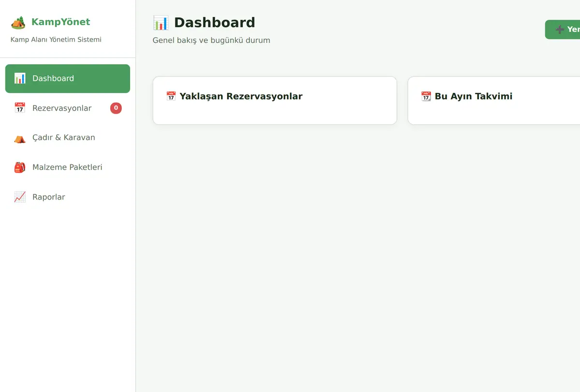Viewport: 580px width, 392px height.
Task: Click the KampYönet brand name
Action: click(x=61, y=22)
